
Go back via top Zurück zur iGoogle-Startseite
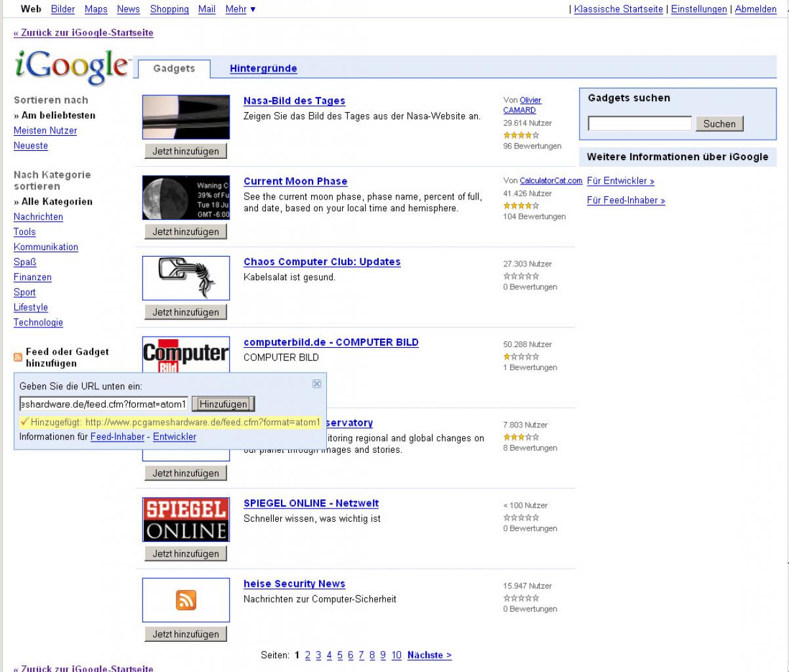(x=83, y=33)
